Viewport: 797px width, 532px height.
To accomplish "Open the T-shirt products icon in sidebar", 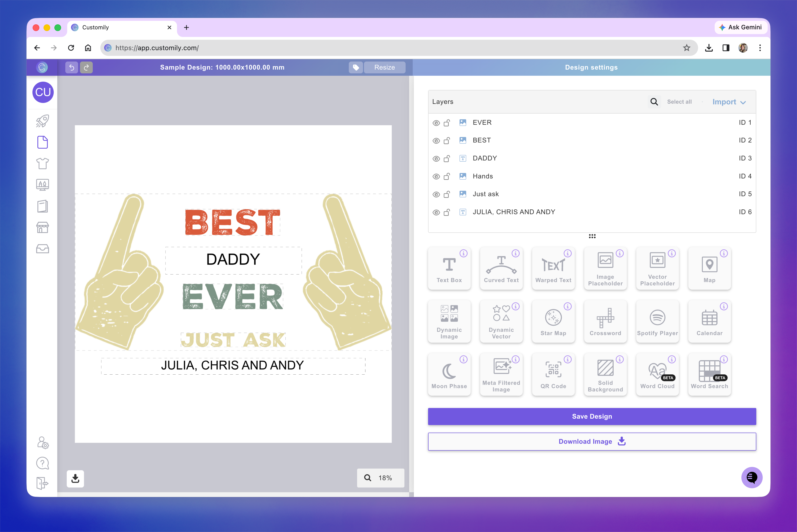I will [42, 164].
